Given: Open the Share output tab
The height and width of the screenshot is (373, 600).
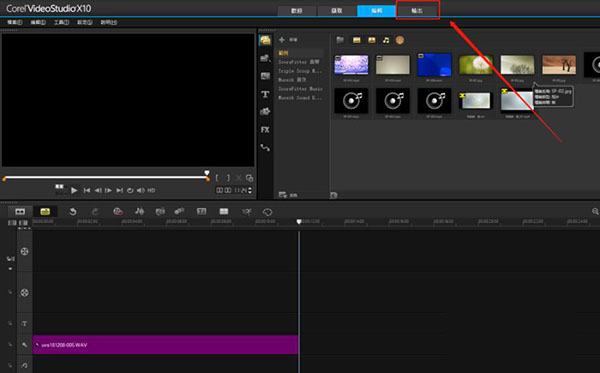Looking at the screenshot, I should (417, 11).
